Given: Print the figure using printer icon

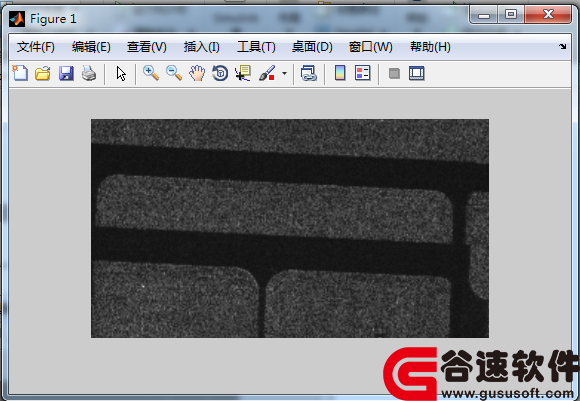Looking at the screenshot, I should [89, 73].
